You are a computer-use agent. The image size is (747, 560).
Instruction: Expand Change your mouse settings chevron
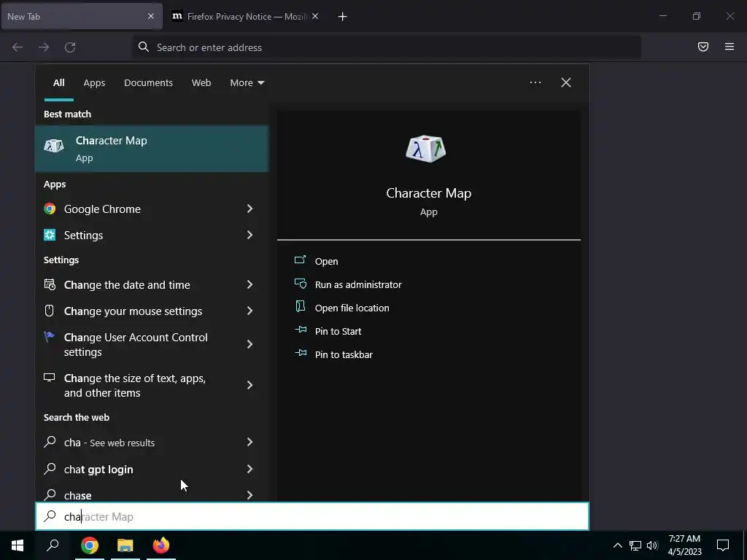pos(249,311)
